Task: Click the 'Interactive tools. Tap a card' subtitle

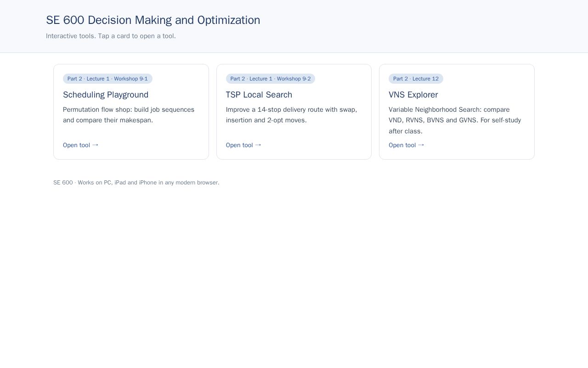Action: (111, 36)
